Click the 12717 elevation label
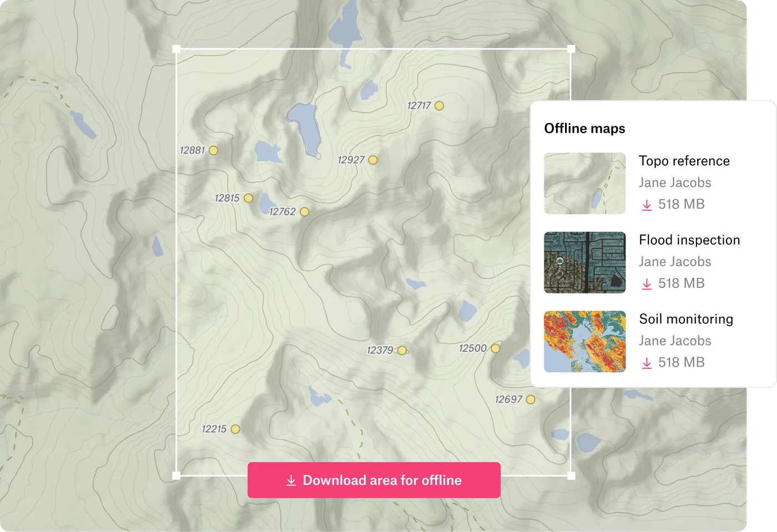The height and width of the screenshot is (532, 777). coord(419,105)
